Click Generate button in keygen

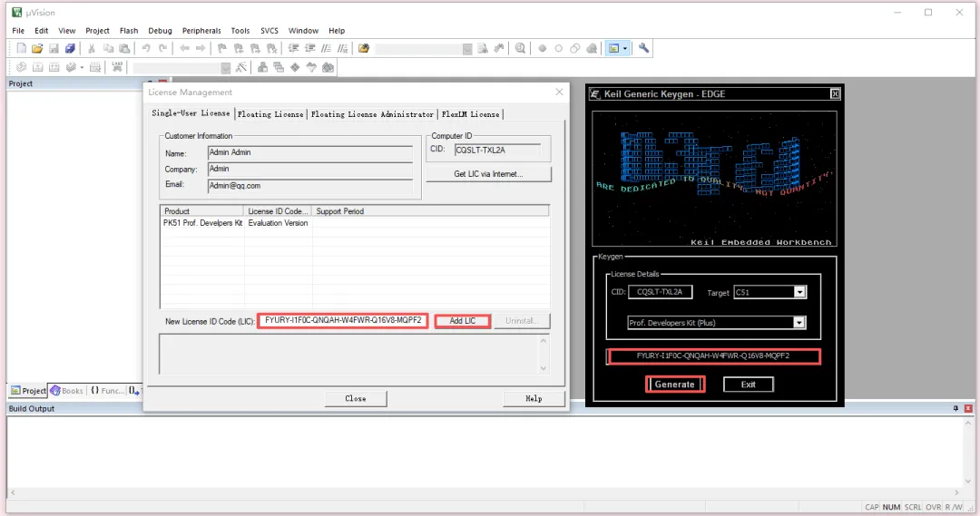point(675,385)
